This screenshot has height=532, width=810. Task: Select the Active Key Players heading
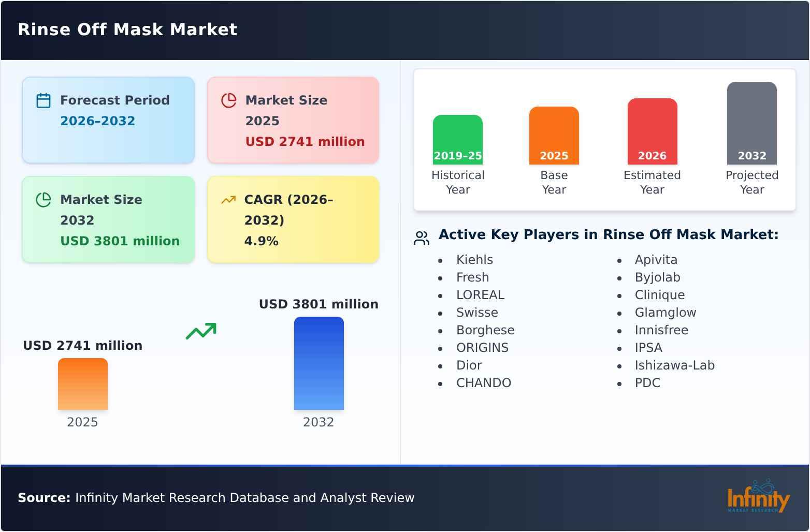[609, 234]
